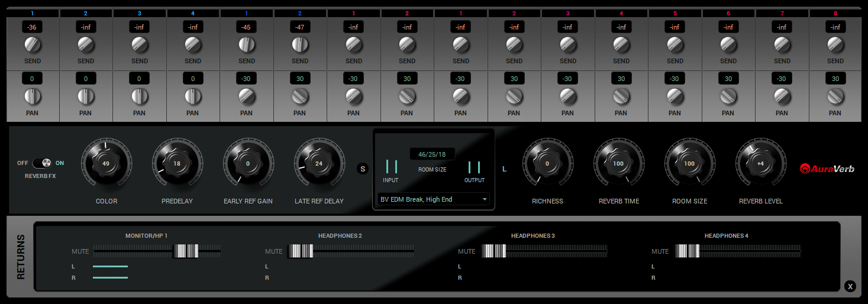Screen dimensions: 868x304
Task: Click the Reverb Time knob
Action: tap(618, 164)
